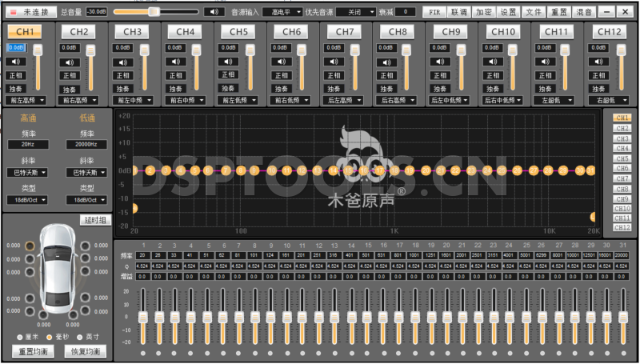The image size is (640, 364).
Task: Switch to the CH4 channel tab
Action: [x=185, y=32]
